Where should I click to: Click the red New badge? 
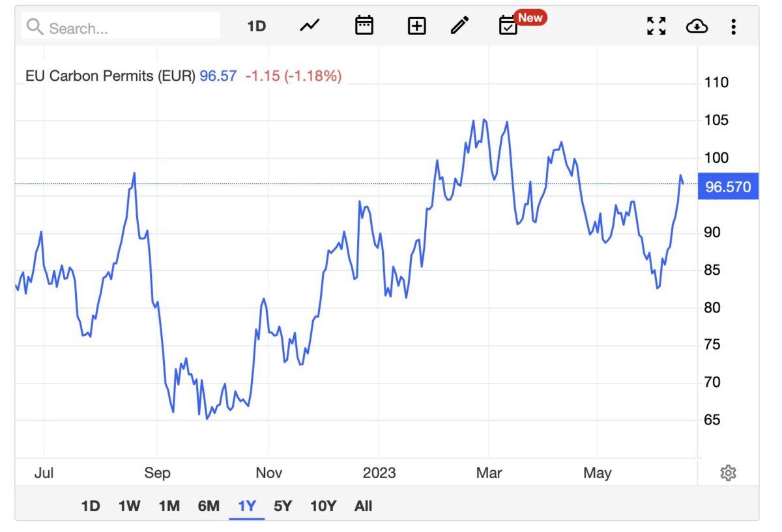[530, 18]
